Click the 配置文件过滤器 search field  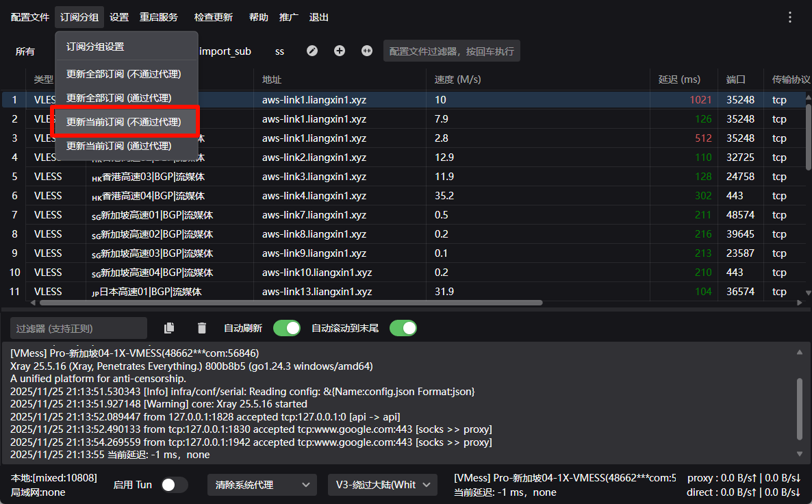point(451,51)
